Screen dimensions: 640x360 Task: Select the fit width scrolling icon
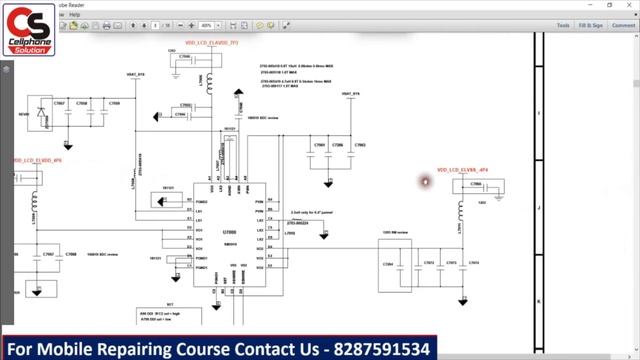tap(233, 26)
